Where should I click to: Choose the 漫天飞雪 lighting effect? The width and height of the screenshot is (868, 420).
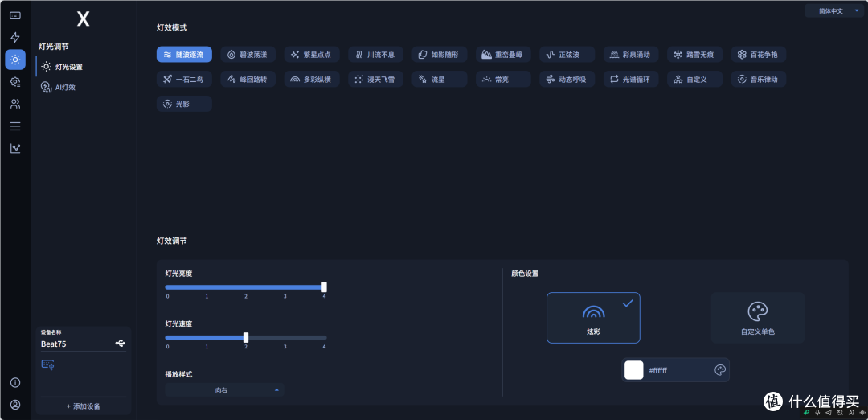[x=376, y=79]
